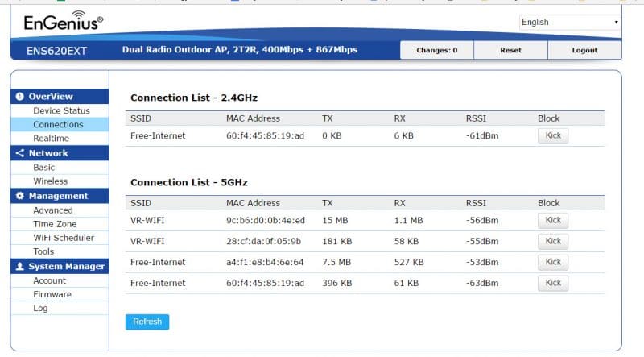Open the Firmware page
Image resolution: width=644 pixels, height=357 pixels.
click(52, 294)
